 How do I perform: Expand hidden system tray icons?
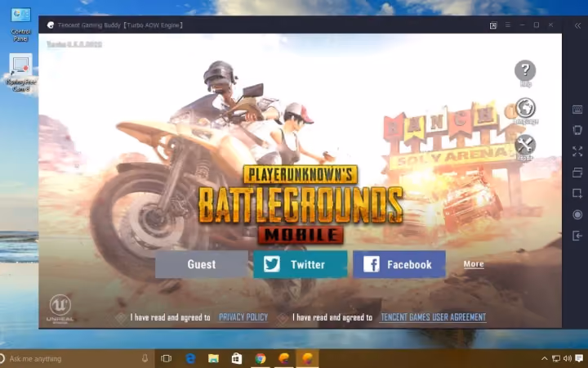[x=545, y=359]
